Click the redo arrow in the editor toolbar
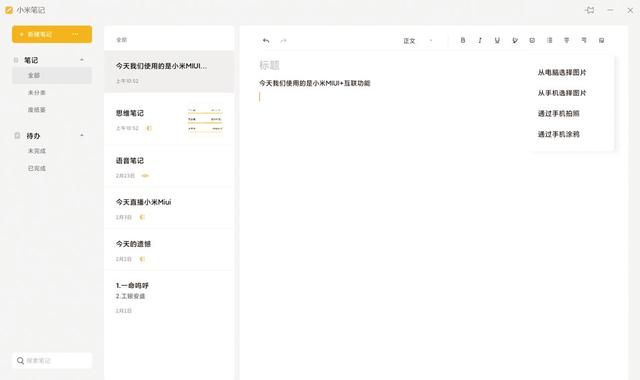 (283, 40)
